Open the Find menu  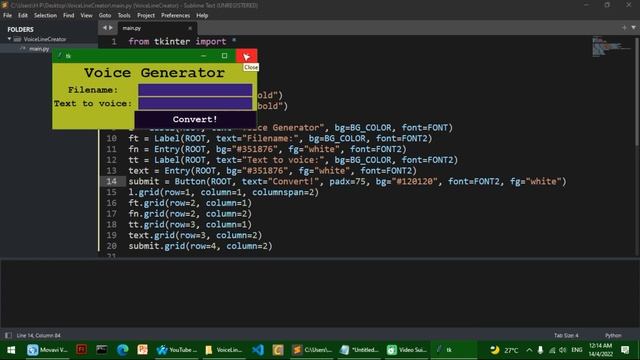coord(69,16)
